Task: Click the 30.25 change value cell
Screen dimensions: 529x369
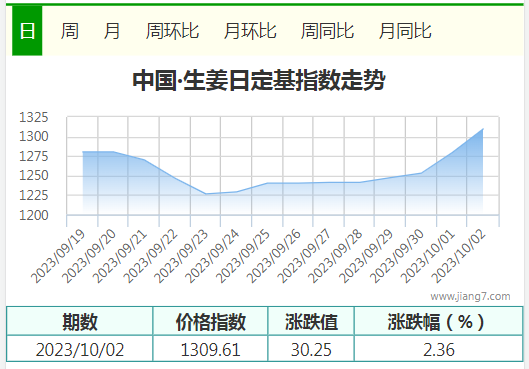Action: coord(311,349)
